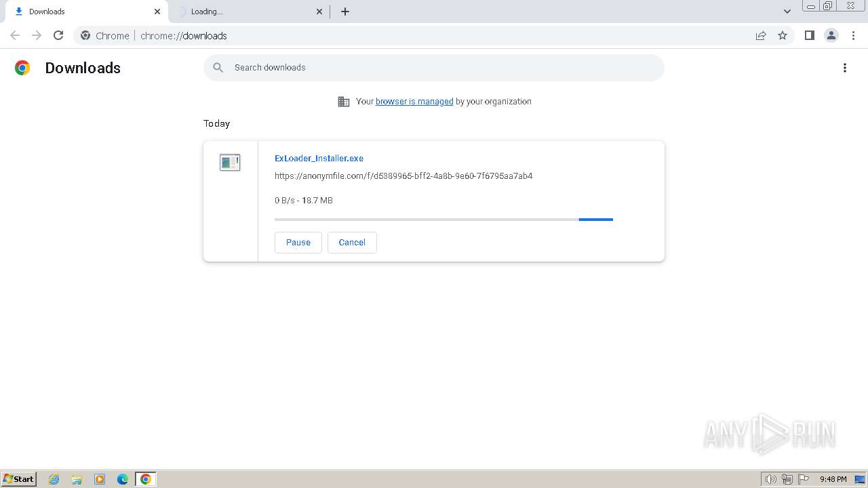Open File Explorer from the taskbar
Viewport: 868px width, 488px height.
[77, 479]
